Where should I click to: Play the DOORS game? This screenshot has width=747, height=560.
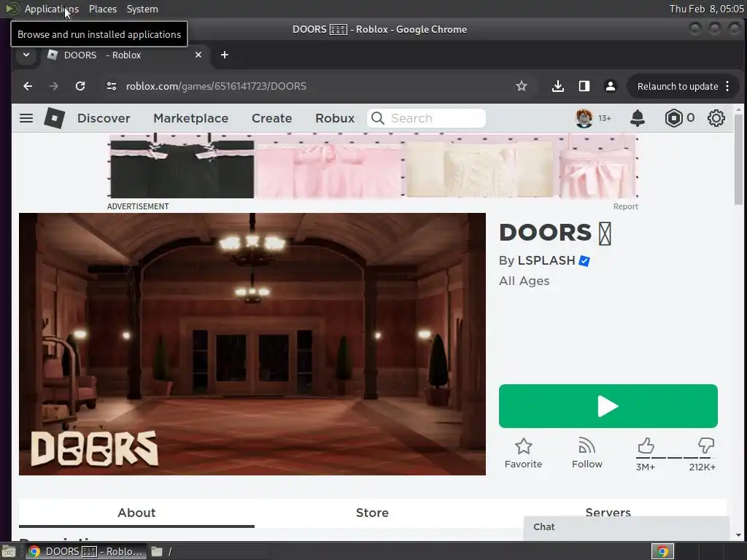pos(608,406)
